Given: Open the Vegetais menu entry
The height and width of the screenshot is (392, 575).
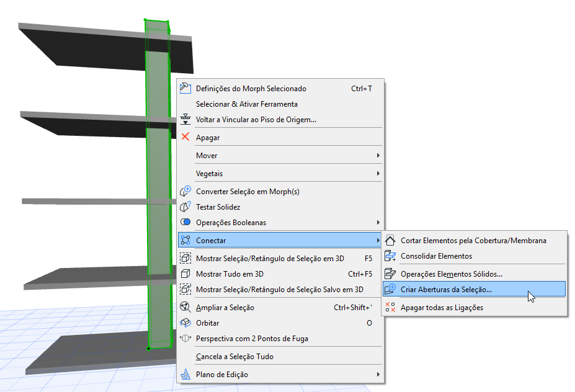Looking at the screenshot, I should tap(280, 174).
